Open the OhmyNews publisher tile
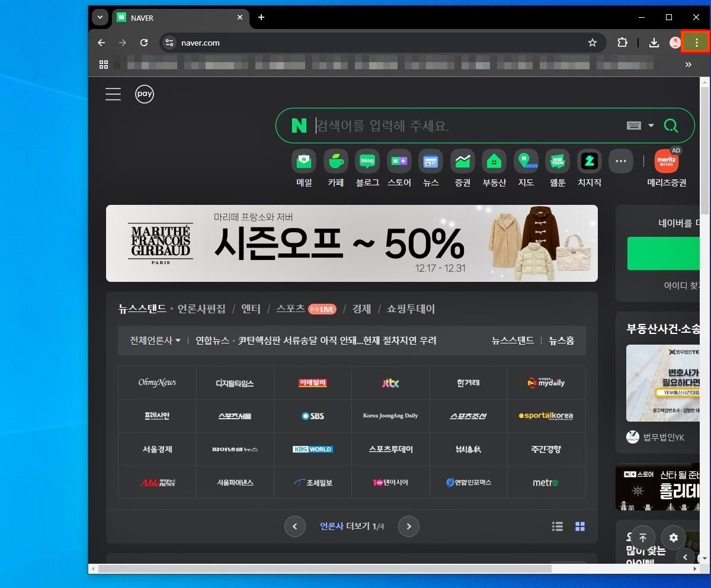711x588 pixels. 157,383
